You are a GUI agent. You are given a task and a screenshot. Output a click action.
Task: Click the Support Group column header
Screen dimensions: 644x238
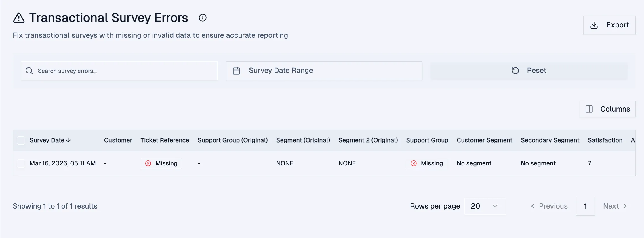[x=427, y=140]
